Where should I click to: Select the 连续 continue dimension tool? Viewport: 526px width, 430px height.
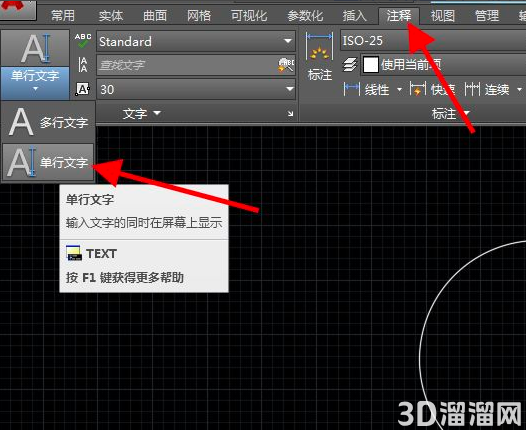(487, 90)
